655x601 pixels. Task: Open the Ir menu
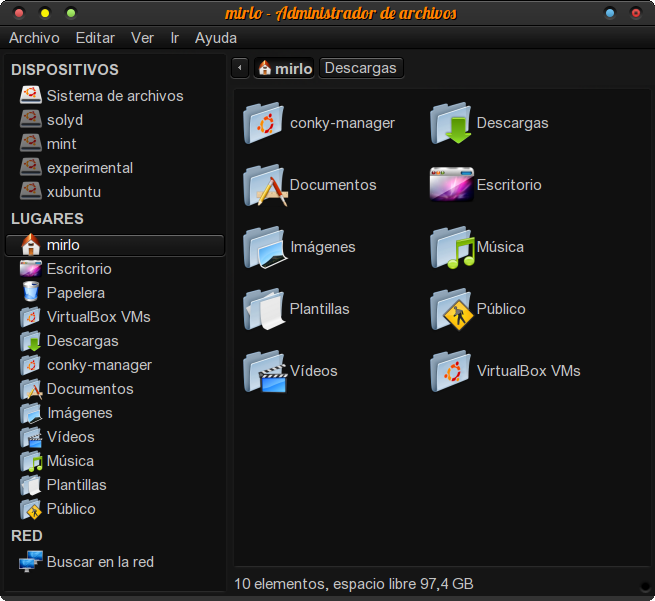point(175,38)
